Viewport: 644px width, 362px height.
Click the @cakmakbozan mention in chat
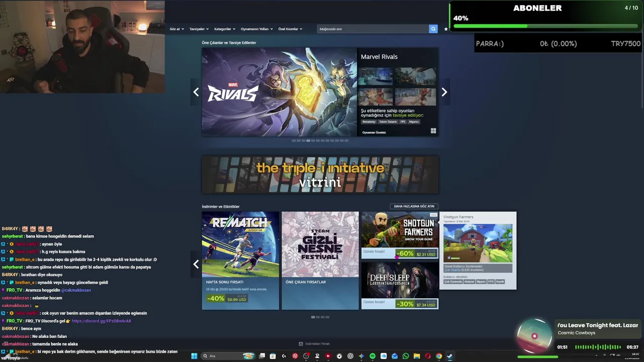[76, 290]
